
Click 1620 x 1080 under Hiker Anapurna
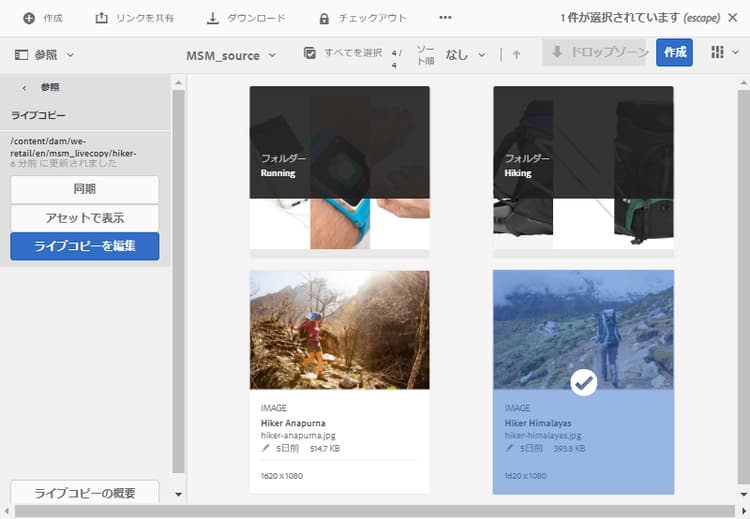(282, 476)
